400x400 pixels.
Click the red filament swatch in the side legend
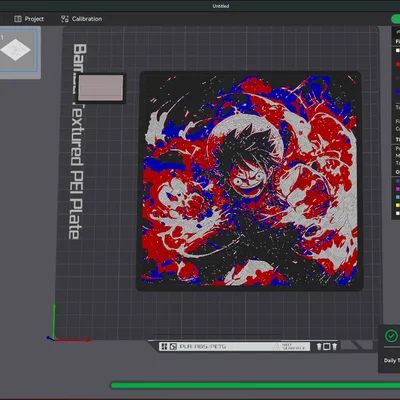[x=398, y=64]
